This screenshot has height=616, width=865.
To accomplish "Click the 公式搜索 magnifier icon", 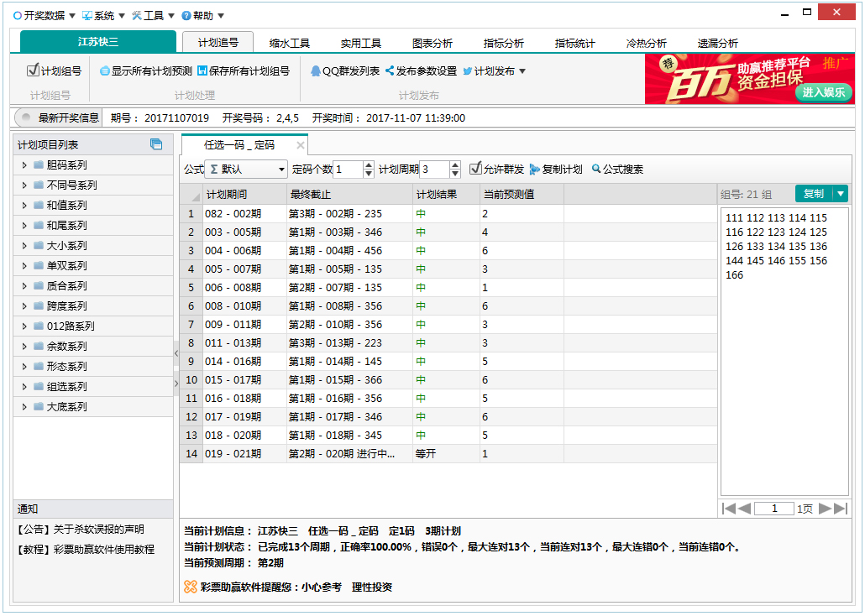I will [x=595, y=168].
